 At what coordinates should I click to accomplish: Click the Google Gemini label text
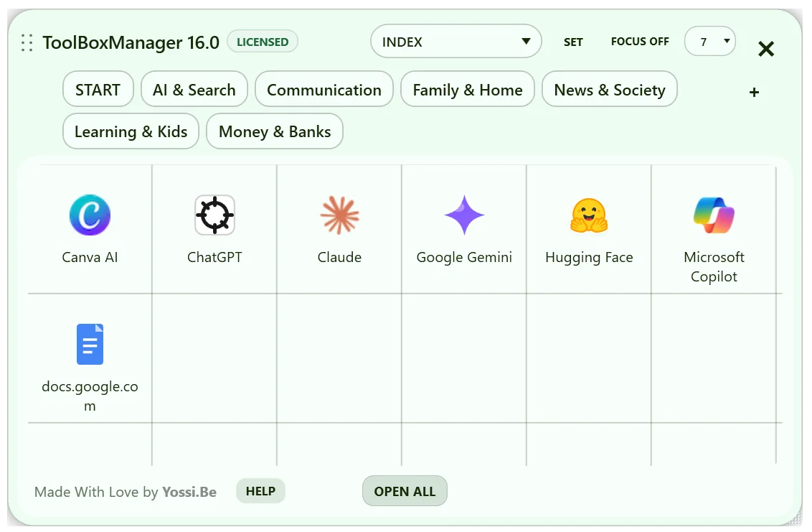click(465, 258)
